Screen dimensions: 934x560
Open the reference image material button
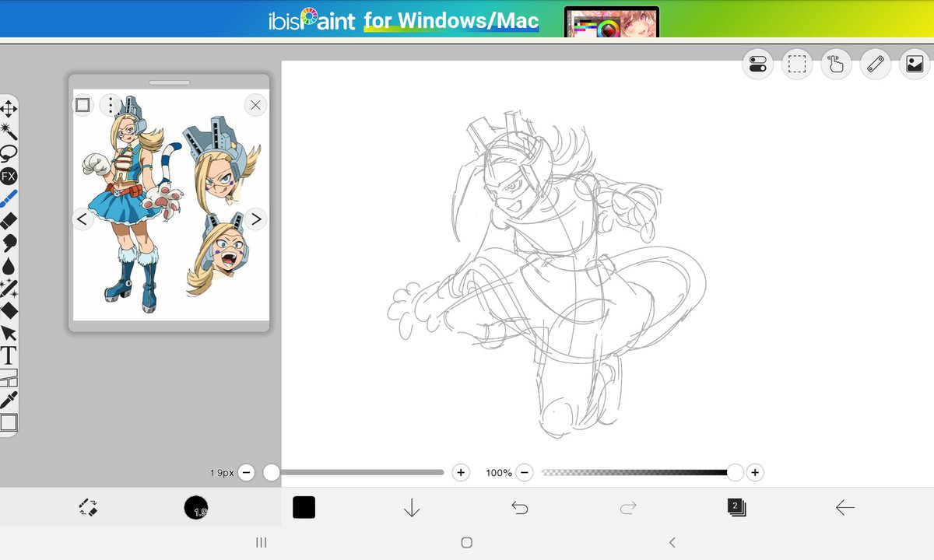point(915,65)
